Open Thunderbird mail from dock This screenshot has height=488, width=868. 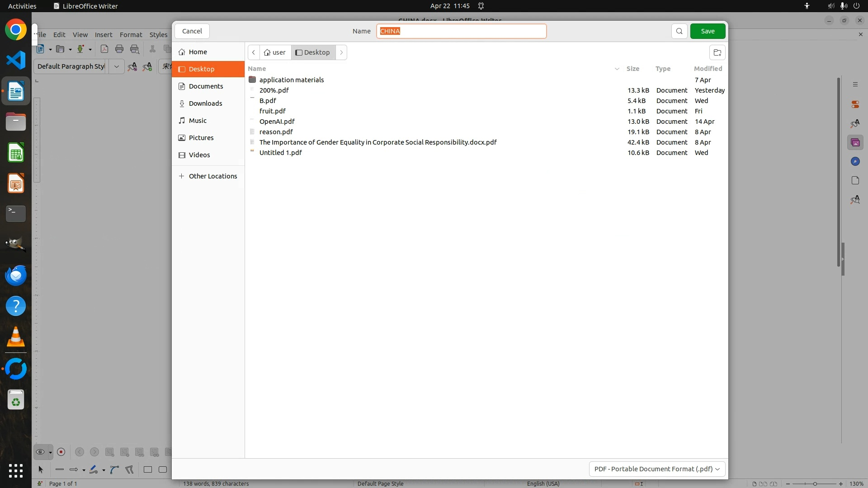click(x=16, y=276)
